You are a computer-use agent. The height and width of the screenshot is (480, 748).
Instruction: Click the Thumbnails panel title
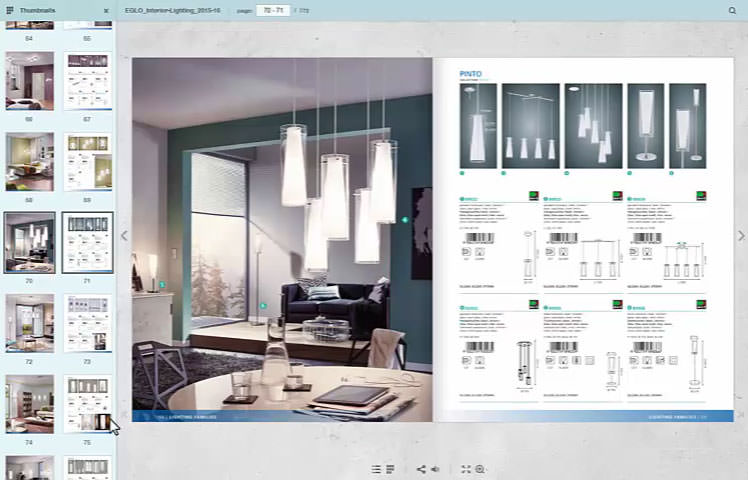pos(38,10)
